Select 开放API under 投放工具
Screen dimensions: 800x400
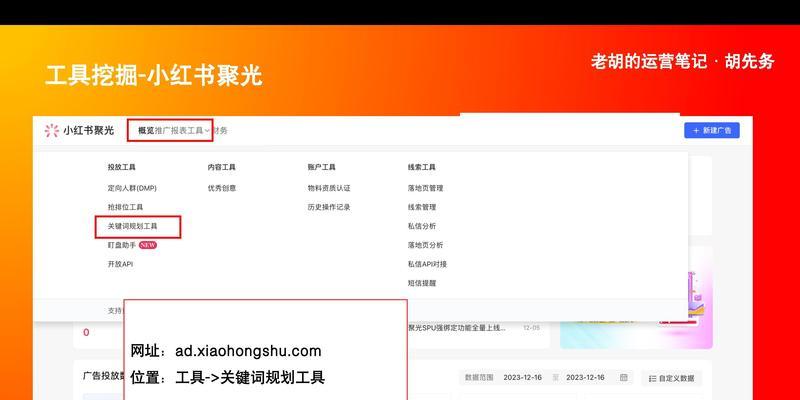[x=120, y=264]
